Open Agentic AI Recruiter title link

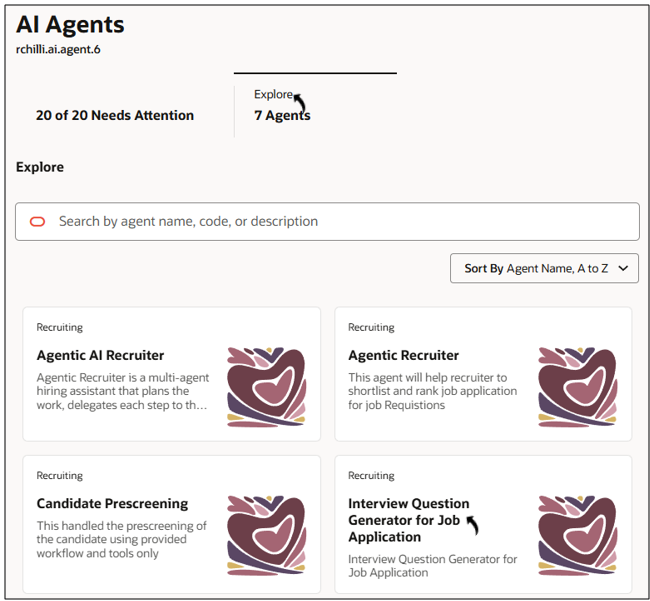[100, 355]
